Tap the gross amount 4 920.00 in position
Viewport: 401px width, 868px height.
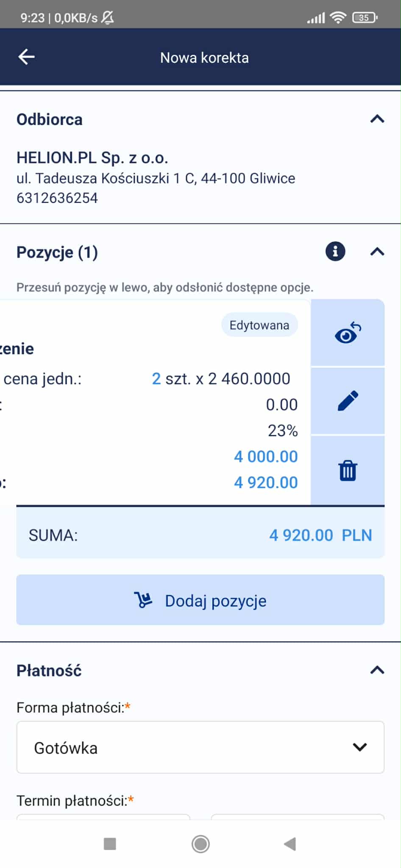point(266,483)
